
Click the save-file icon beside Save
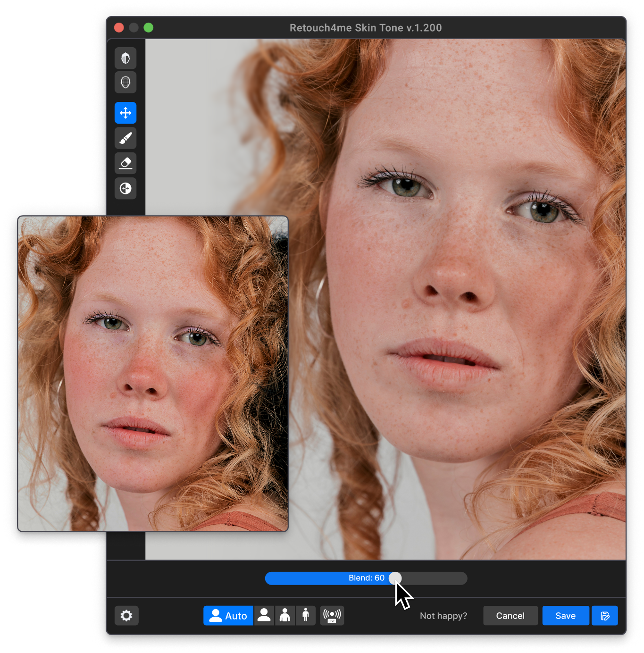pyautogui.click(x=605, y=616)
